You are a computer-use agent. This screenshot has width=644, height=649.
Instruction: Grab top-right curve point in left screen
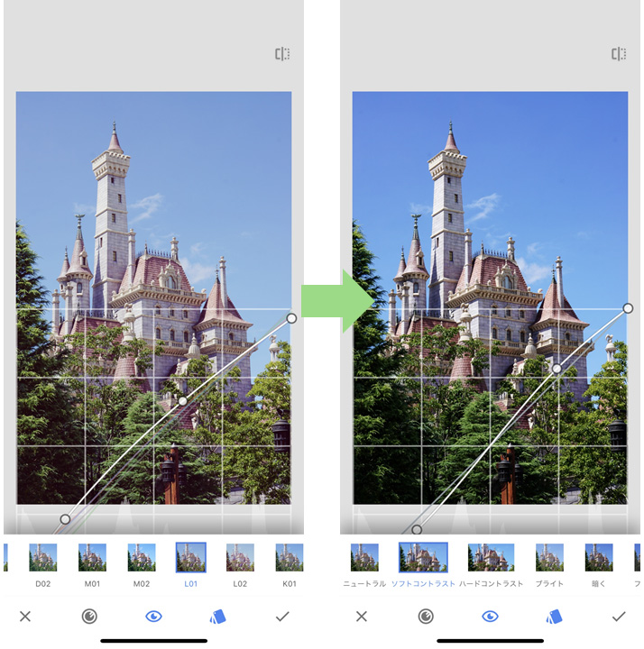click(x=291, y=318)
